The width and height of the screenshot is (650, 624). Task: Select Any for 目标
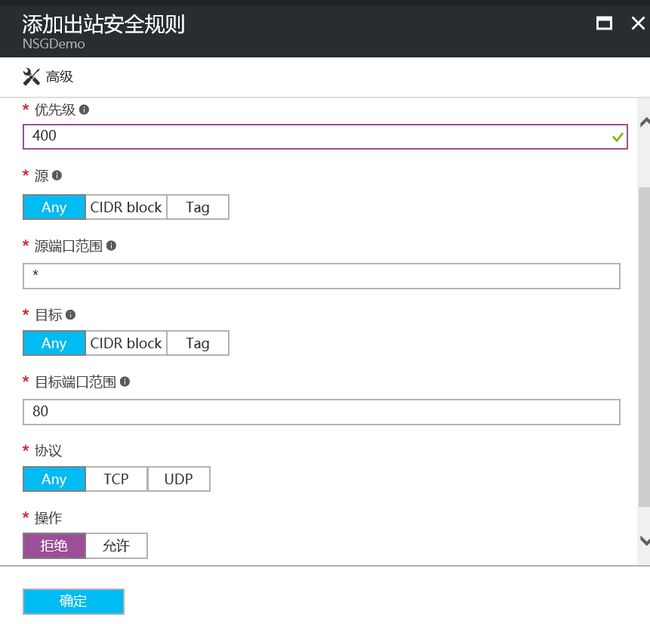(54, 343)
